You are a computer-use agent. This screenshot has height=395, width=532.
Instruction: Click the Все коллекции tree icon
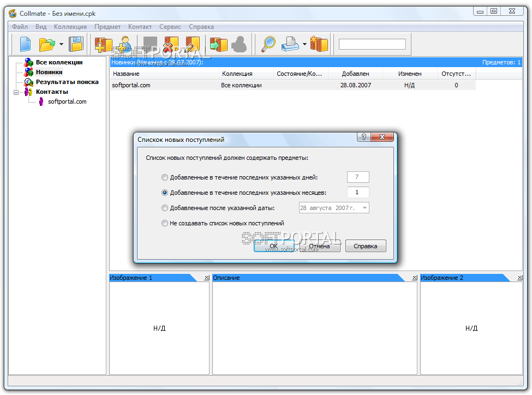[28, 62]
